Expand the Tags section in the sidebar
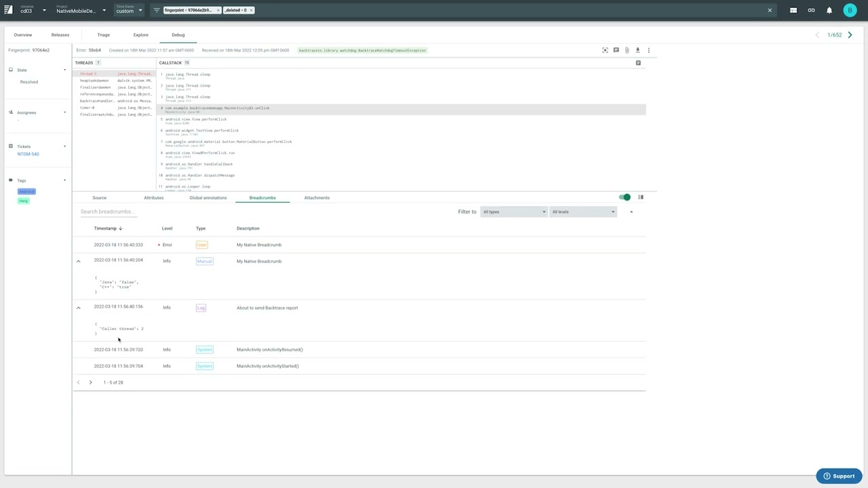The height and width of the screenshot is (488, 868). 64,180
